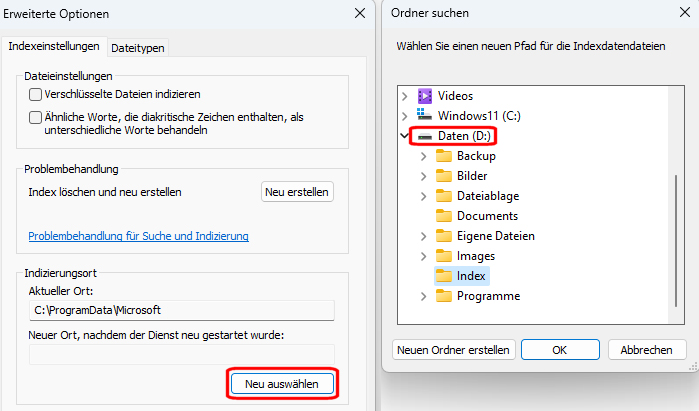
Task: Select the 'Videos' tree label
Action: [x=455, y=96]
